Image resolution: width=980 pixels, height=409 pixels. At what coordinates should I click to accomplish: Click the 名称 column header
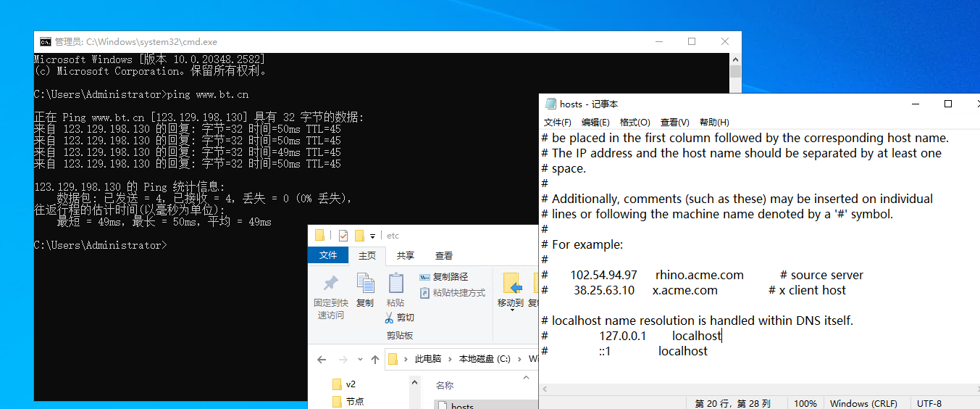coord(444,385)
